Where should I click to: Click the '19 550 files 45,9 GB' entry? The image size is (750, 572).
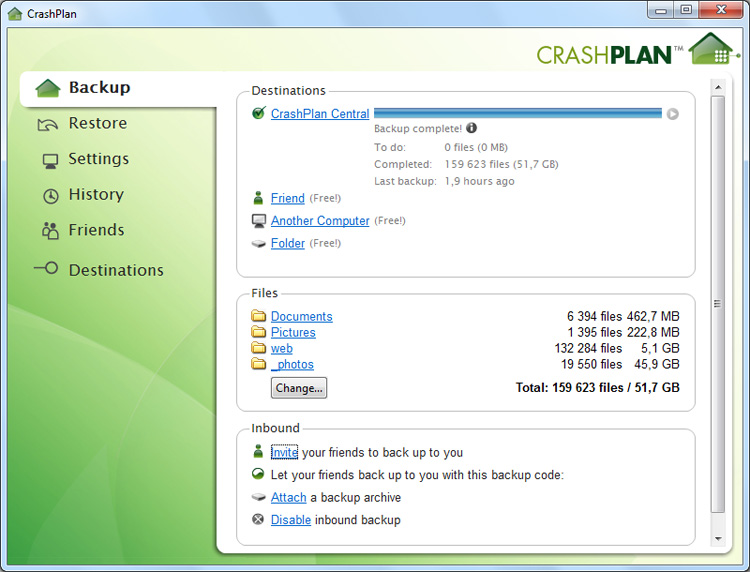[620, 364]
